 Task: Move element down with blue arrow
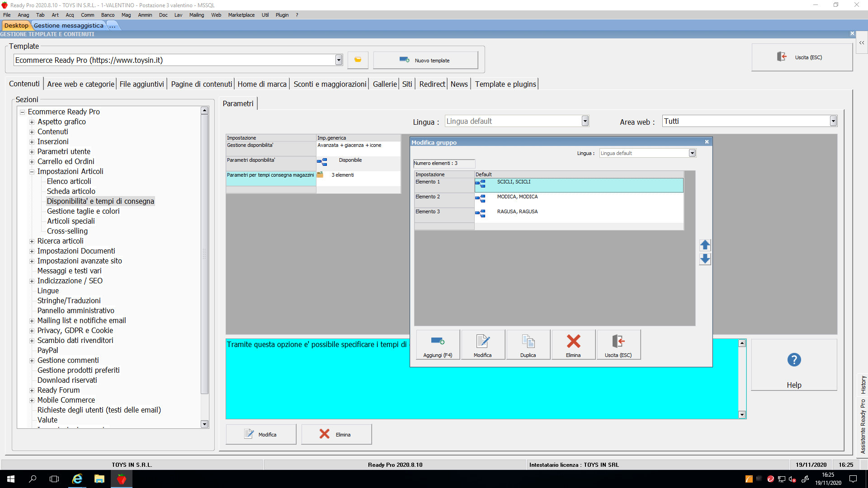[705, 259]
